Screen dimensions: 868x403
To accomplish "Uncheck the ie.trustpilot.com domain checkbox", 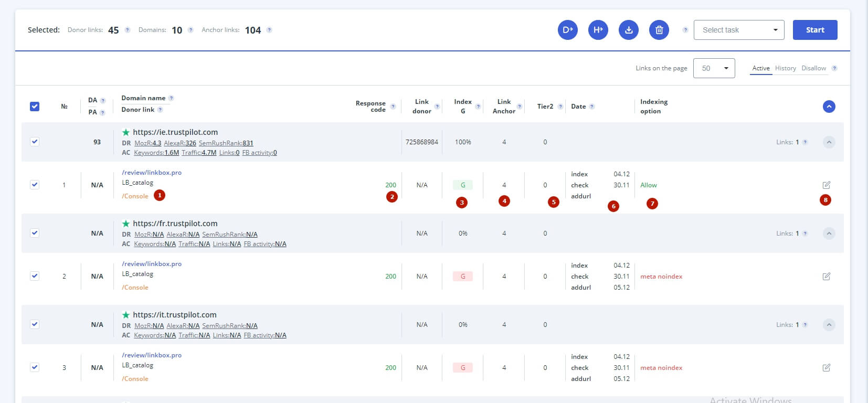I will click(x=35, y=142).
